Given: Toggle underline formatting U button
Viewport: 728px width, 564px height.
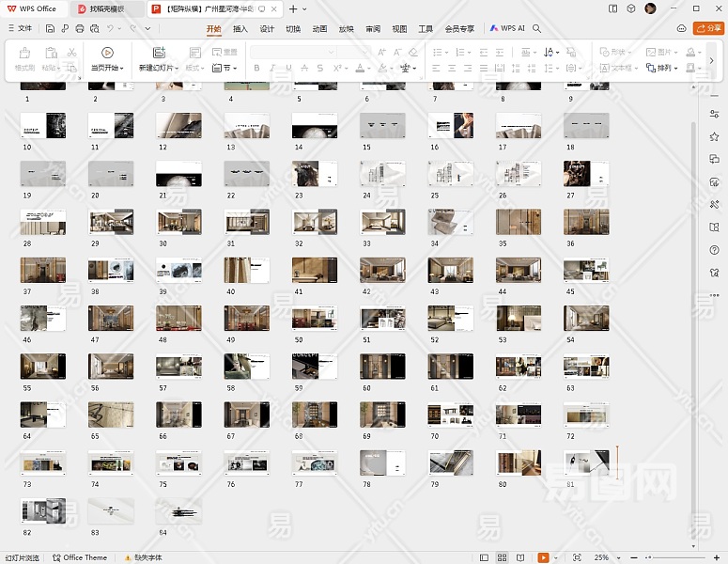Looking at the screenshot, I should click(288, 69).
